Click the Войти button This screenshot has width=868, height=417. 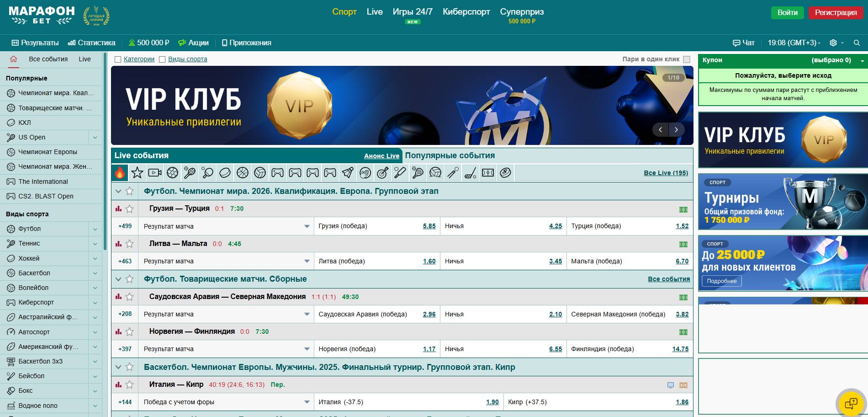pyautogui.click(x=788, y=12)
